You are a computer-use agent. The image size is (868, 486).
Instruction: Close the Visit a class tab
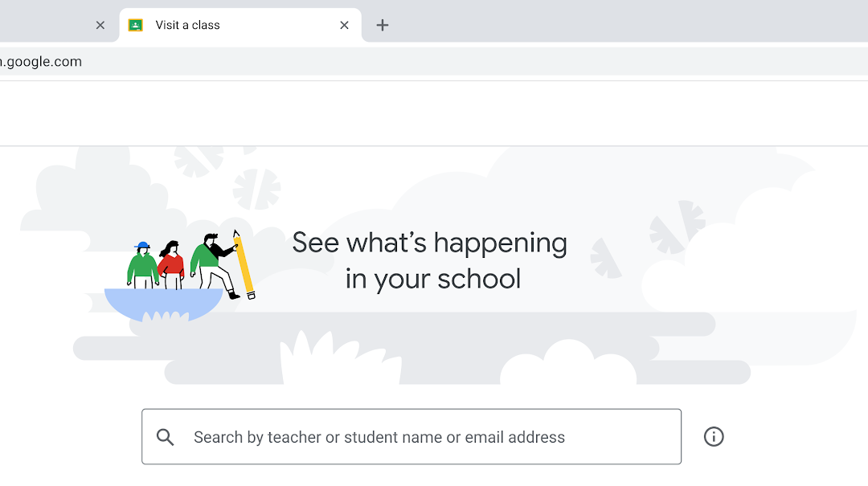point(344,25)
